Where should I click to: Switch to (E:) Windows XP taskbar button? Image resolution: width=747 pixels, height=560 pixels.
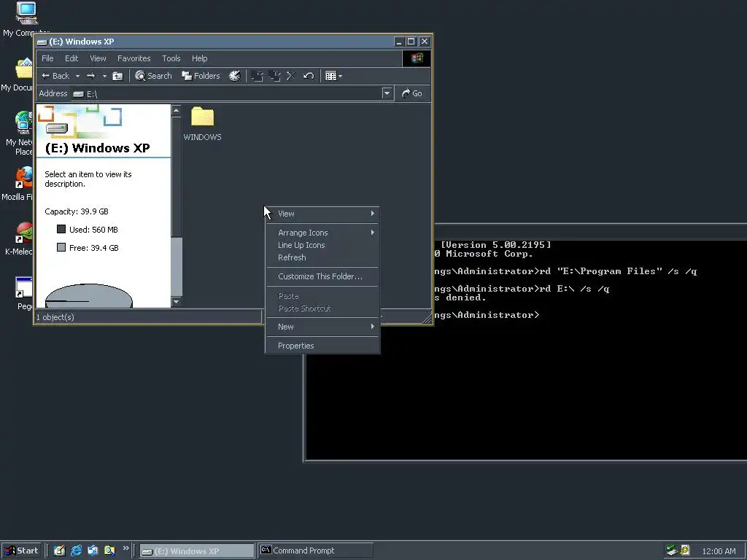coord(197,551)
